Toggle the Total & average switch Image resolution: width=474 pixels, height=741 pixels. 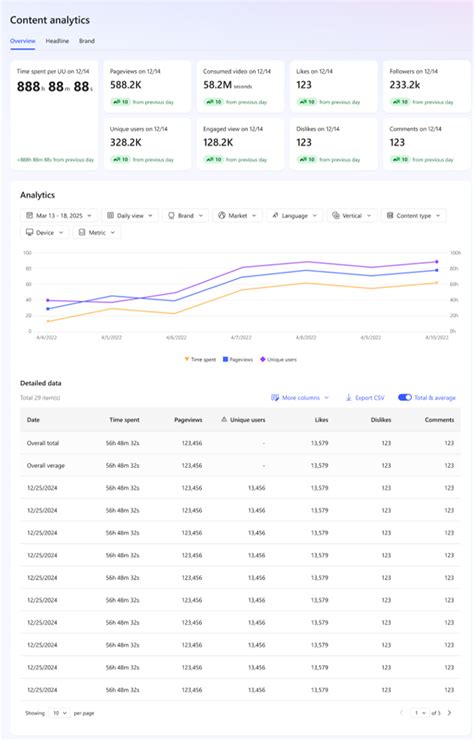pos(405,397)
